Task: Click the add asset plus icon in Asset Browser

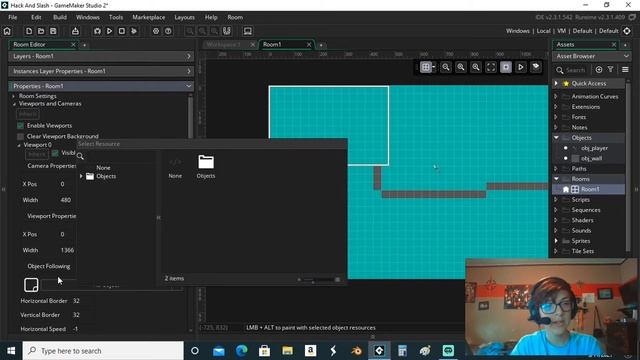Action: (x=599, y=70)
